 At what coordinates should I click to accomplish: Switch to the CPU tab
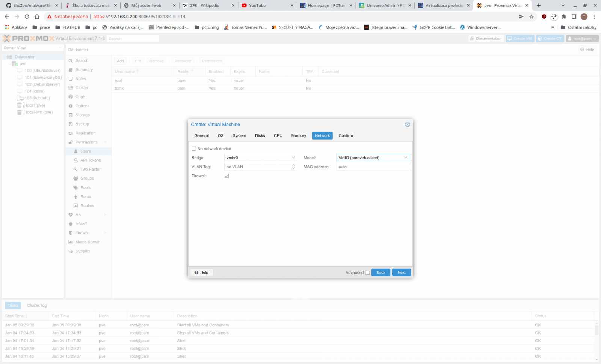278,136
